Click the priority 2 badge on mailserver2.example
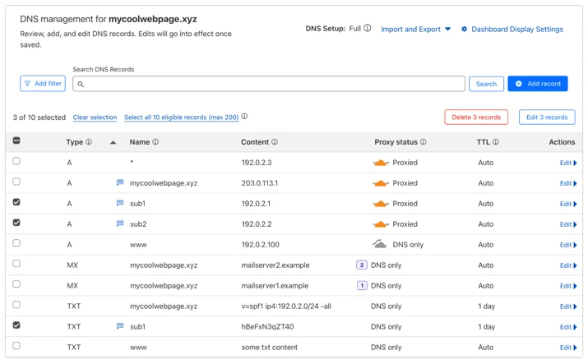This screenshot has width=588, height=364. pos(362,265)
